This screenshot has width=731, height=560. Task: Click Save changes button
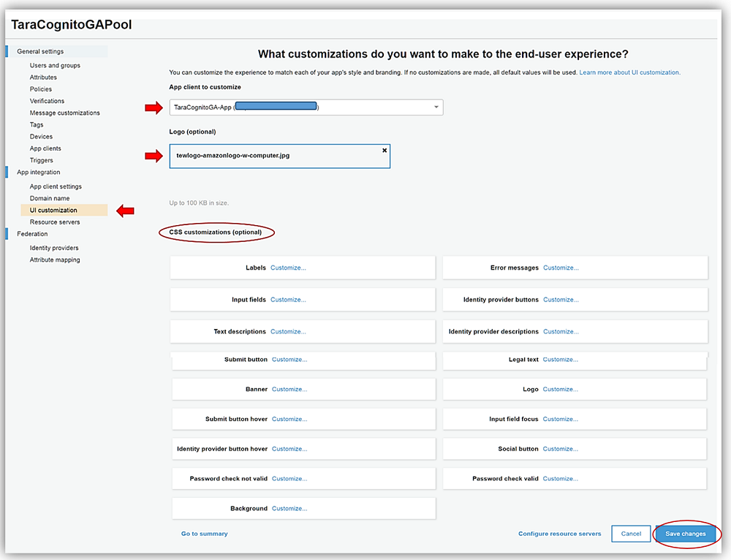coord(685,534)
